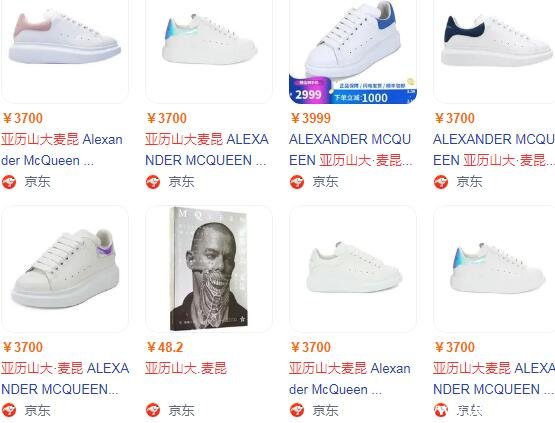Open pink-heel sneaker product image
The height and width of the screenshot is (423, 555).
coord(65,50)
